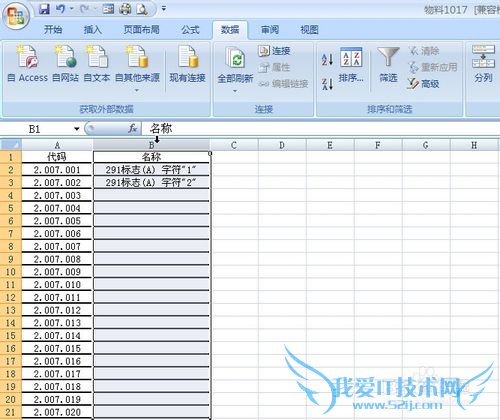
Task: Import data 自文本
Action: (x=97, y=64)
